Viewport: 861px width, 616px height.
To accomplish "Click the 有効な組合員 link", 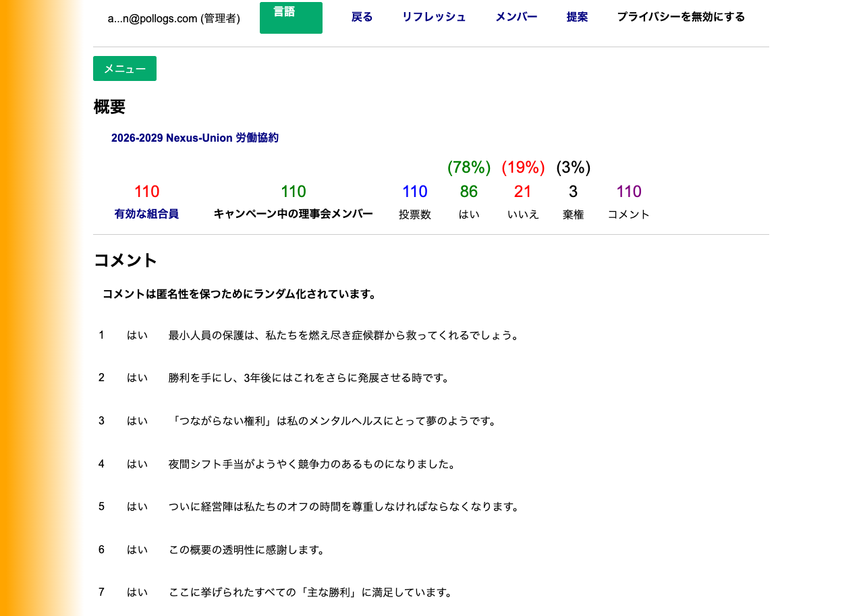I will pyautogui.click(x=146, y=214).
